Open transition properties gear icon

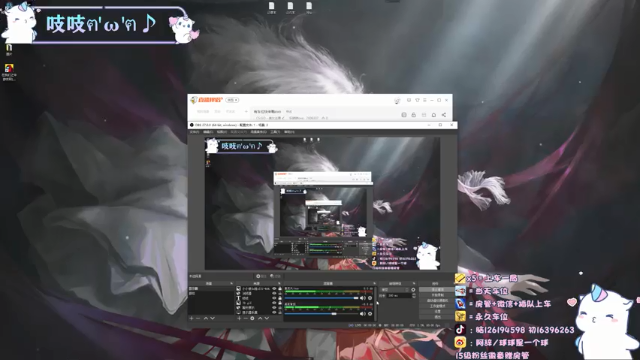pyautogui.click(x=413, y=290)
